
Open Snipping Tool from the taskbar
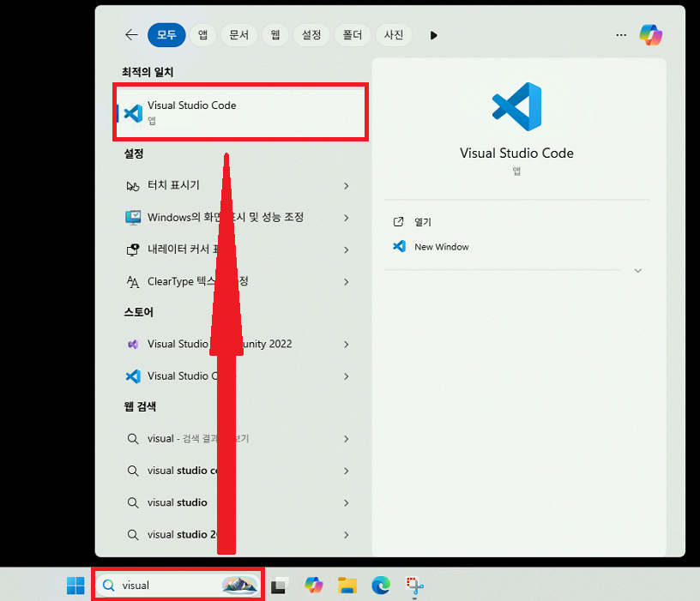[x=414, y=585]
